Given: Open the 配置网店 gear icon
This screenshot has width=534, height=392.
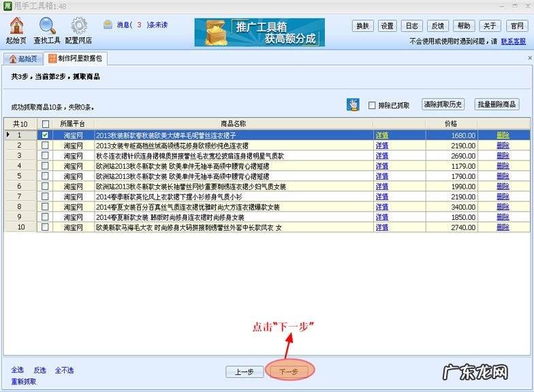Looking at the screenshot, I should coord(79,31).
